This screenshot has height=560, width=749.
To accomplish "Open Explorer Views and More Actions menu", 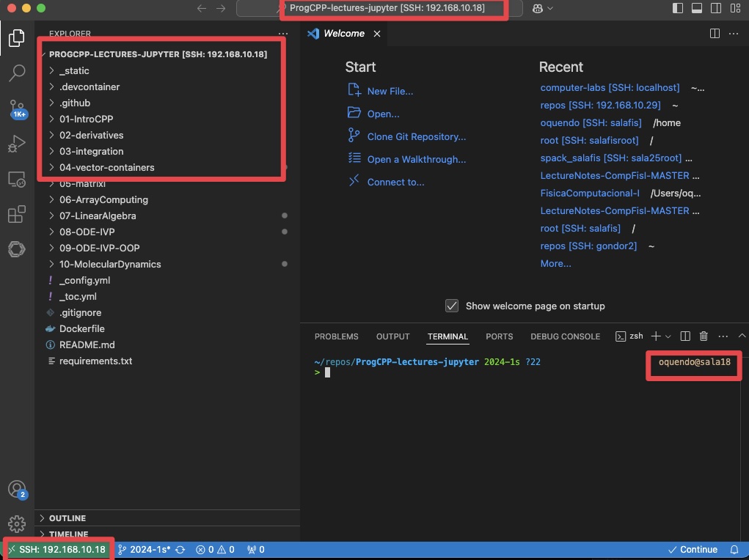I will 282,34.
